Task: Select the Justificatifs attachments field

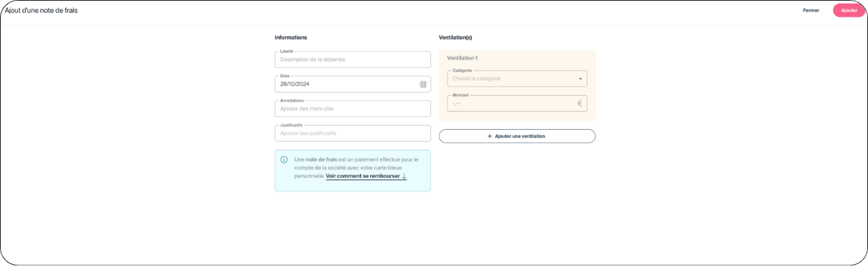Action: [x=352, y=134]
